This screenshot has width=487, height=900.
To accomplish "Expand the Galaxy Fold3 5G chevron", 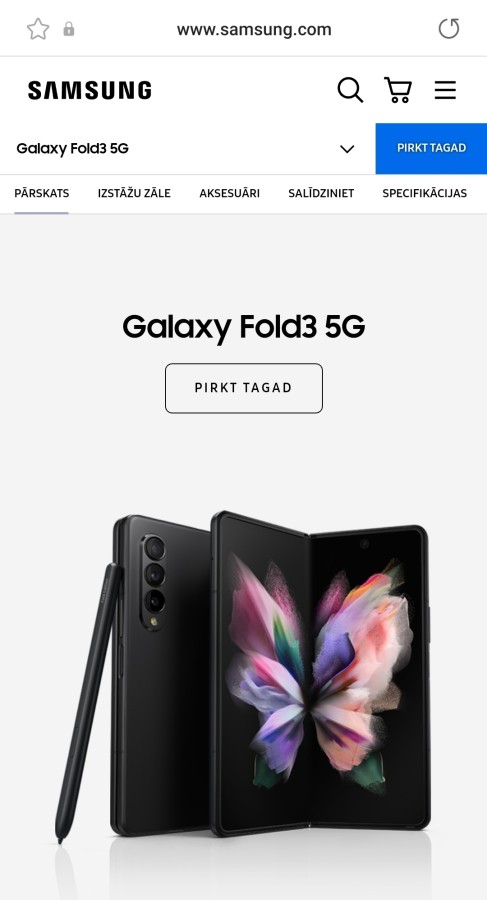I will (x=347, y=149).
